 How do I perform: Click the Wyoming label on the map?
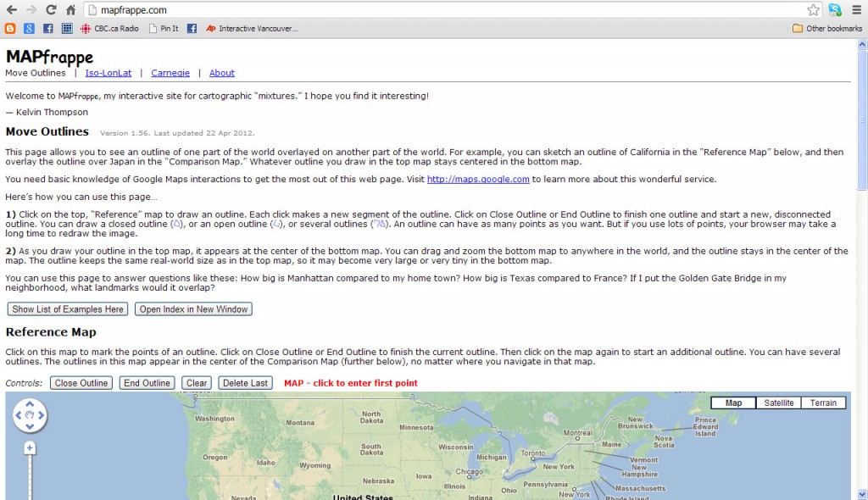coord(315,465)
